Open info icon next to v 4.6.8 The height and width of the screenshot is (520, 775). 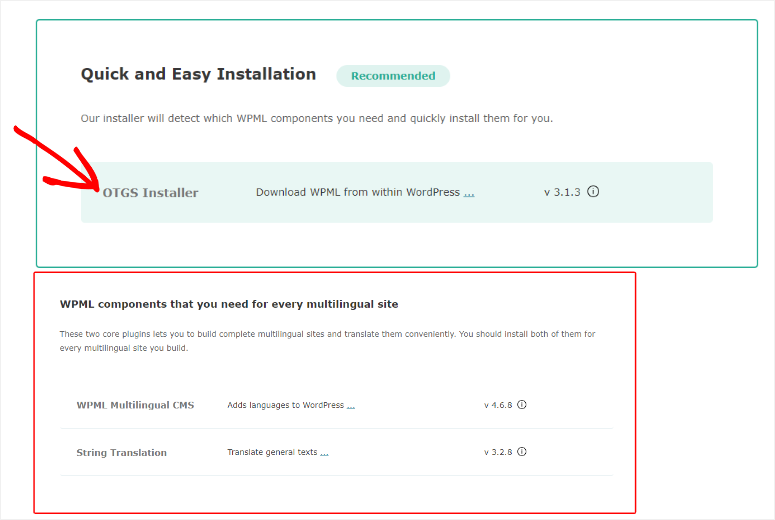pyautogui.click(x=522, y=404)
